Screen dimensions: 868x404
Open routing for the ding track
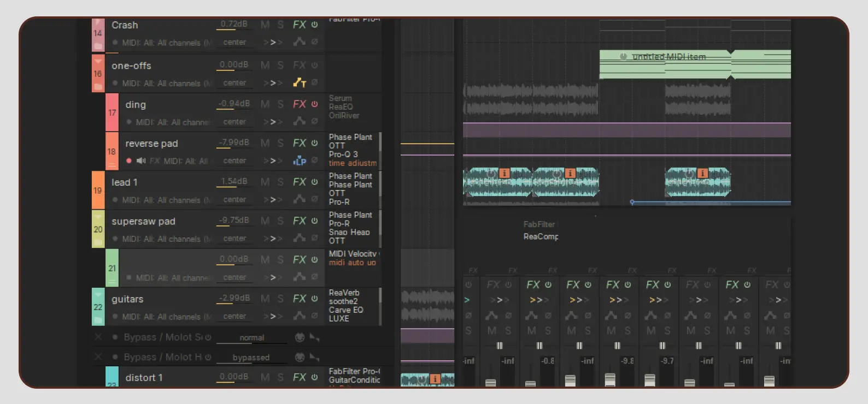(273, 122)
